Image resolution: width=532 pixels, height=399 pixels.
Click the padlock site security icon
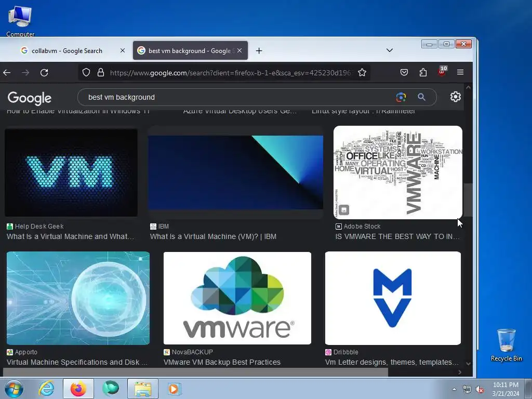tap(101, 72)
